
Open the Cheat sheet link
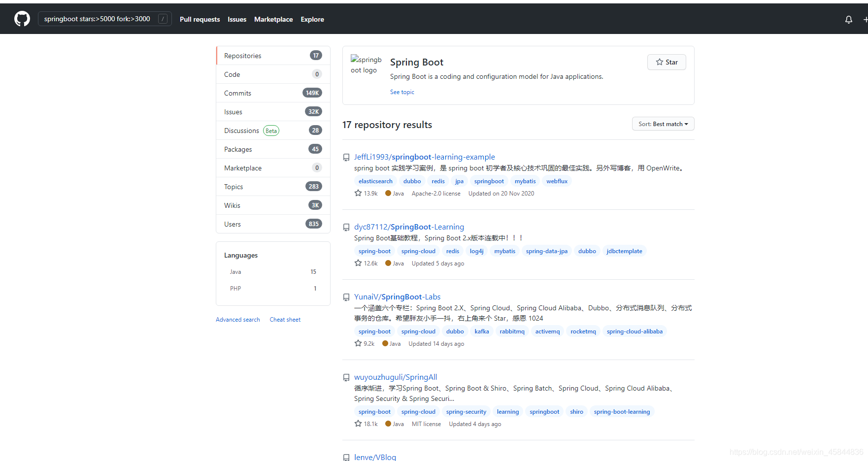point(285,320)
